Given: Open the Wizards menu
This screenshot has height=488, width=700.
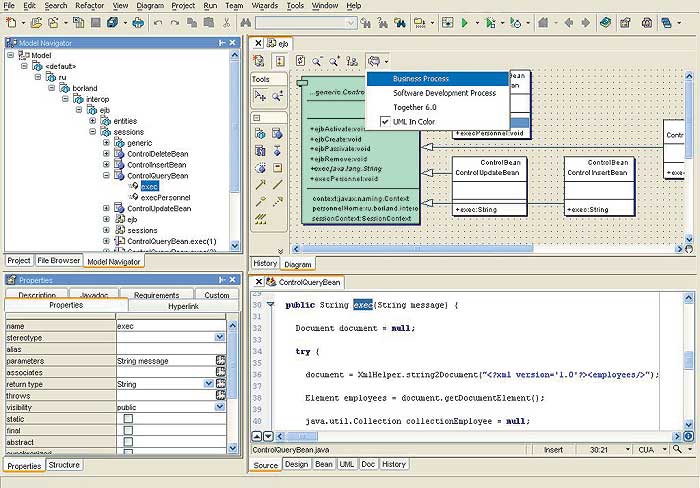Looking at the screenshot, I should click(265, 6).
